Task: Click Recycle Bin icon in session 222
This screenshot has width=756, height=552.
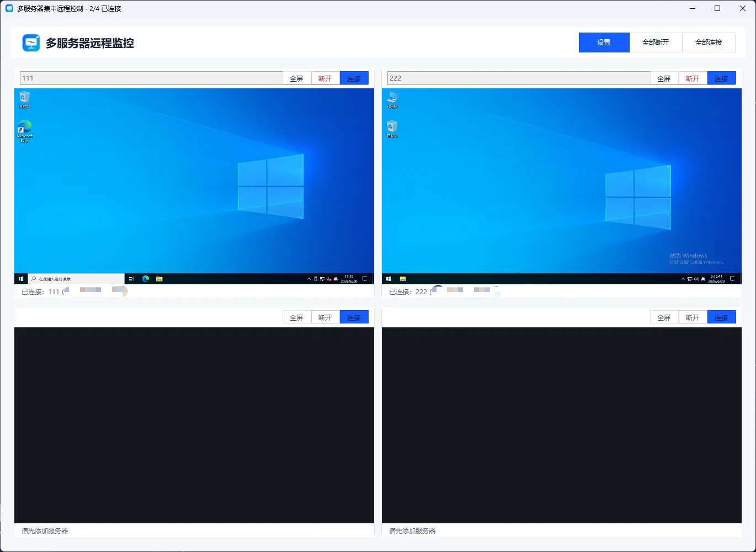Action: tap(392, 129)
